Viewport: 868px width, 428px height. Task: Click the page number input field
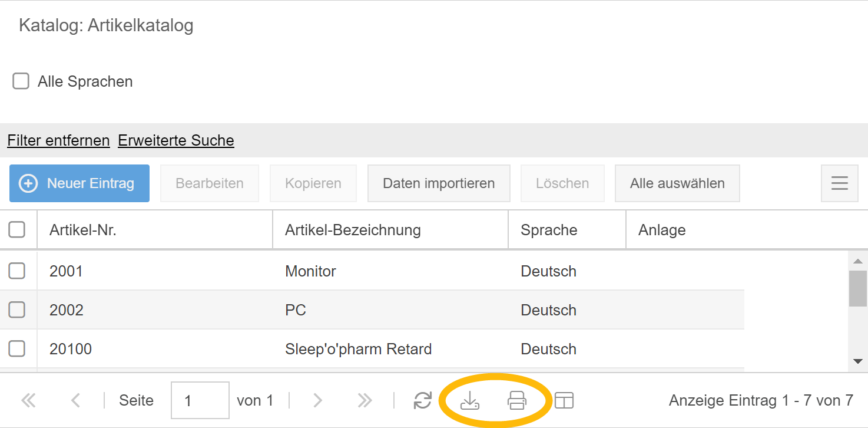(200, 401)
